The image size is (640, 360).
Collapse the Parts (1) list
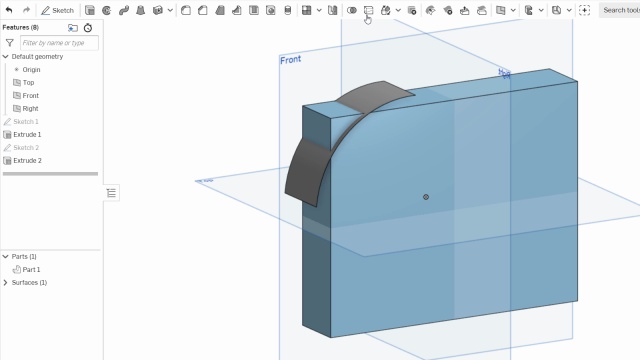(5, 256)
